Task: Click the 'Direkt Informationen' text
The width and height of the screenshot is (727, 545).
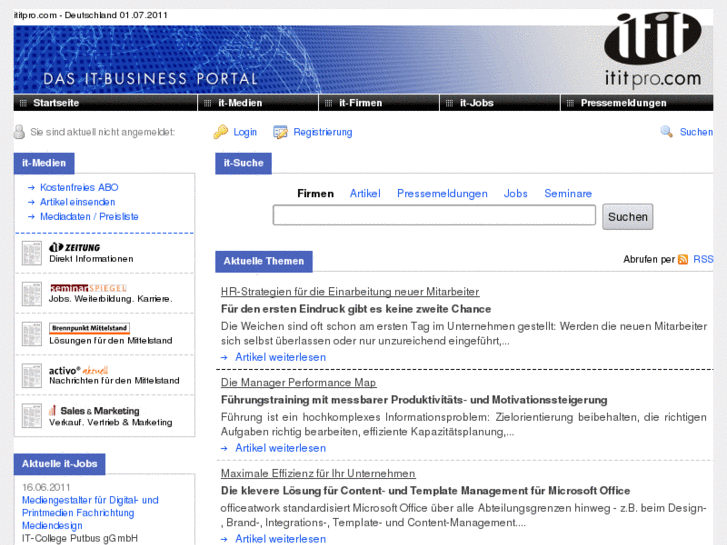Action: tap(91, 259)
